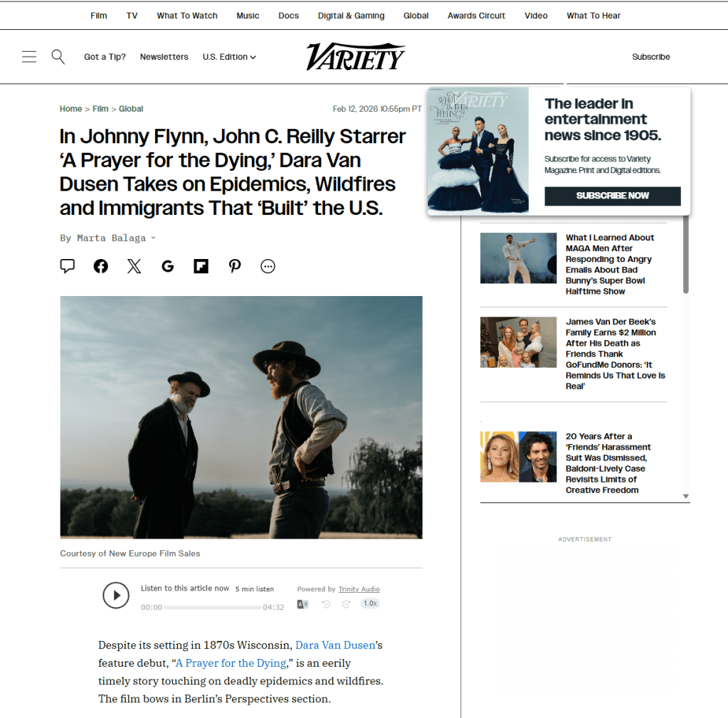Click the Google share icon
This screenshot has height=718, width=728.
click(x=168, y=266)
